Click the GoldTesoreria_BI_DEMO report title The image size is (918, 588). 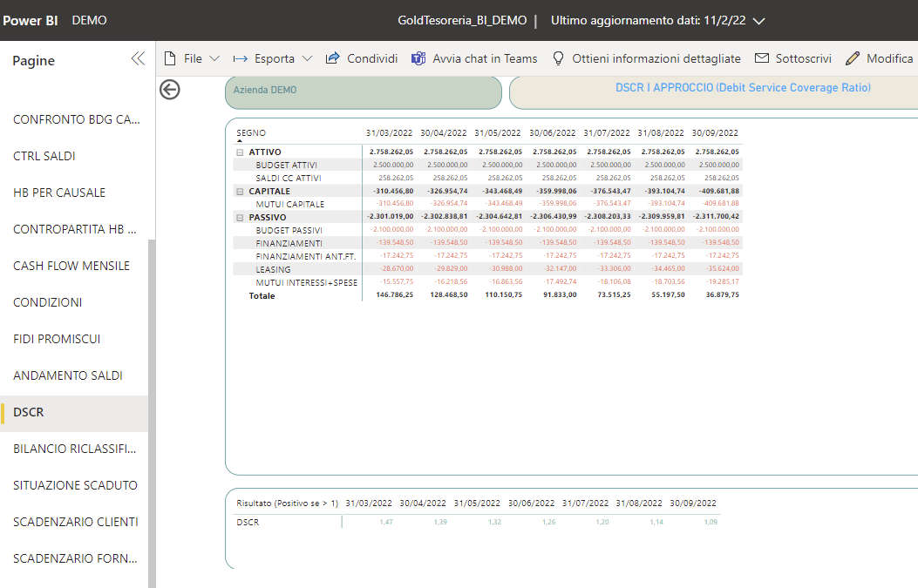pos(462,21)
